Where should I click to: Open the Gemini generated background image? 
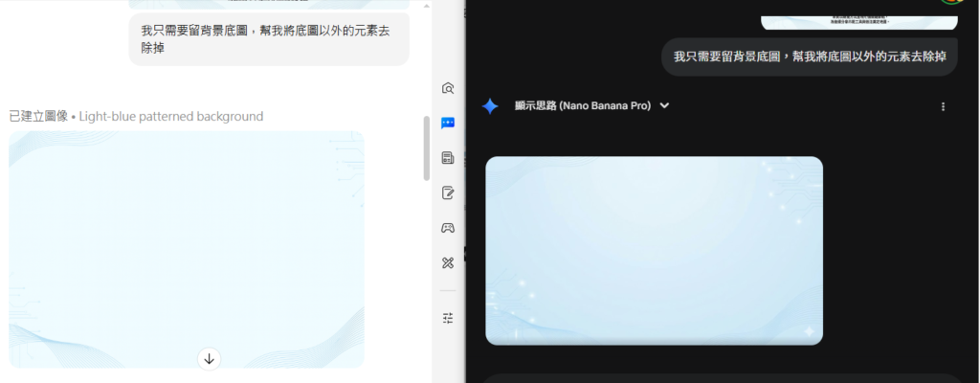point(654,250)
